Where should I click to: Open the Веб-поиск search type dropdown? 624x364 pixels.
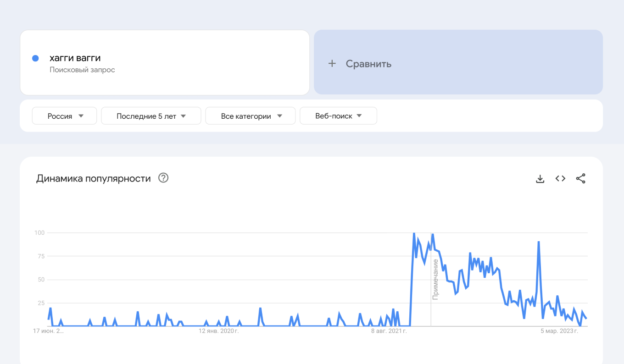tap(338, 116)
